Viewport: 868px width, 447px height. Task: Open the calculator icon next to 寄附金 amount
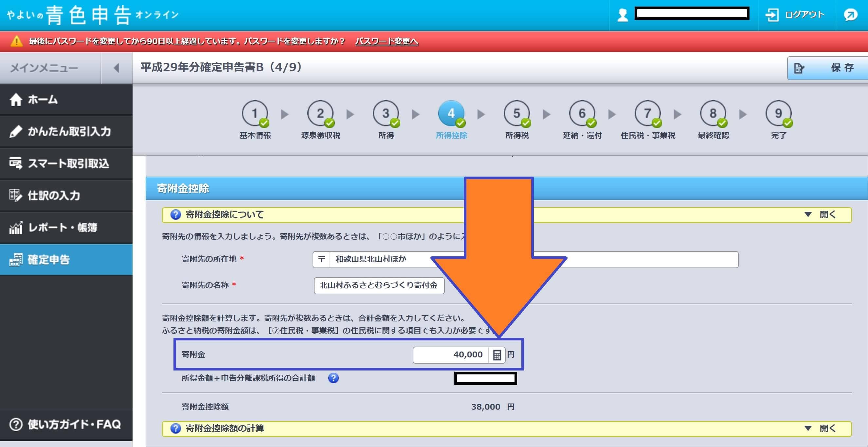[497, 355]
